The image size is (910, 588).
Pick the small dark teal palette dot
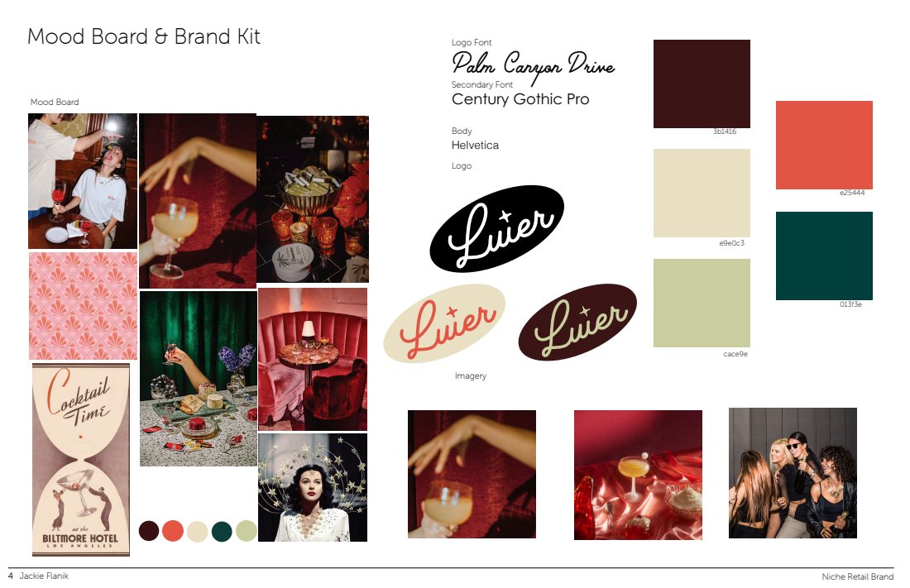[222, 531]
